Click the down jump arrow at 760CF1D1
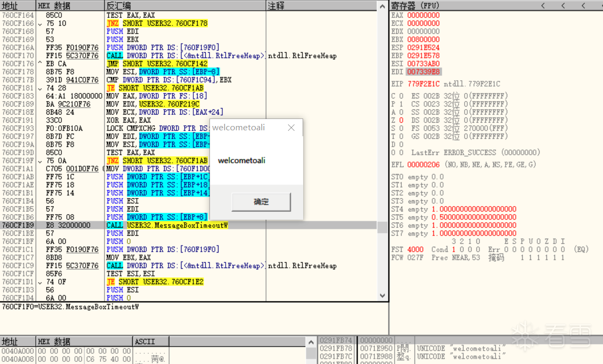Viewport: 603px width, 364px height. click(40, 282)
